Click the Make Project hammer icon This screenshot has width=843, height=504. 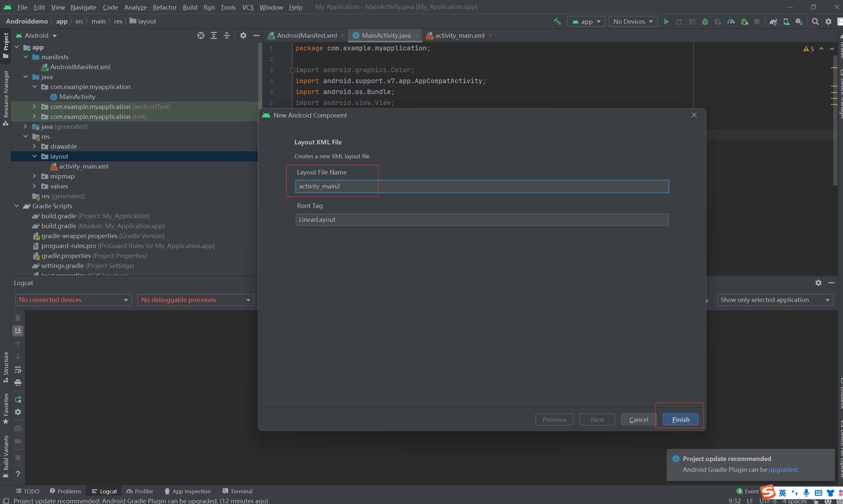557,22
